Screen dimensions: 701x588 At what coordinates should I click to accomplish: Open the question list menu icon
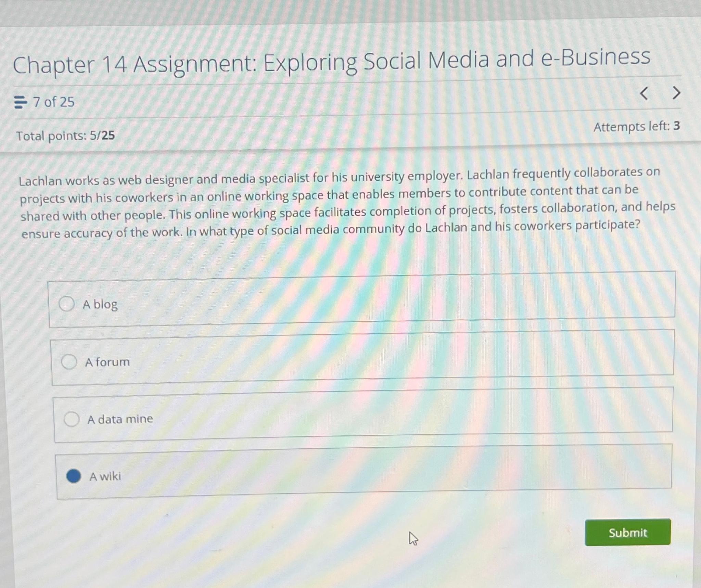click(20, 102)
